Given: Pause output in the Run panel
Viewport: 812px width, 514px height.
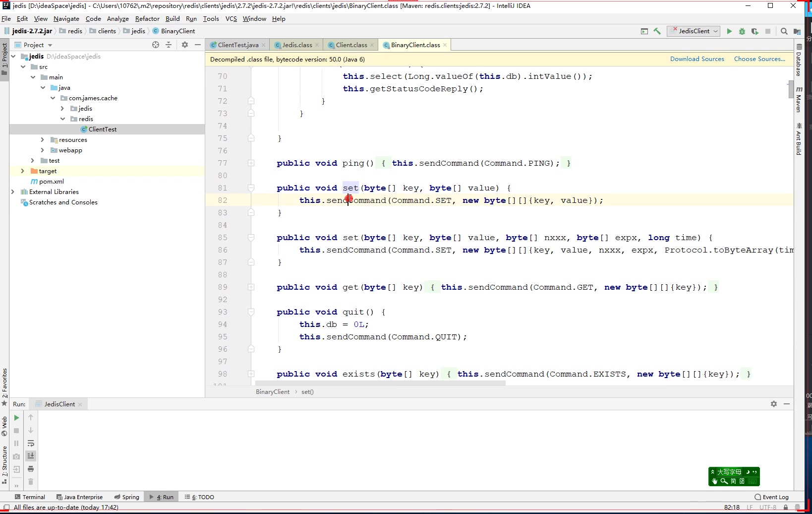Looking at the screenshot, I should tap(16, 444).
